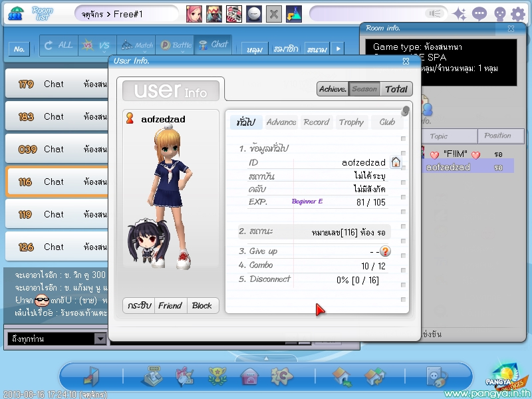The image size is (532, 399).
Task: Click the กระซิบ whisper button
Action: pos(139,305)
